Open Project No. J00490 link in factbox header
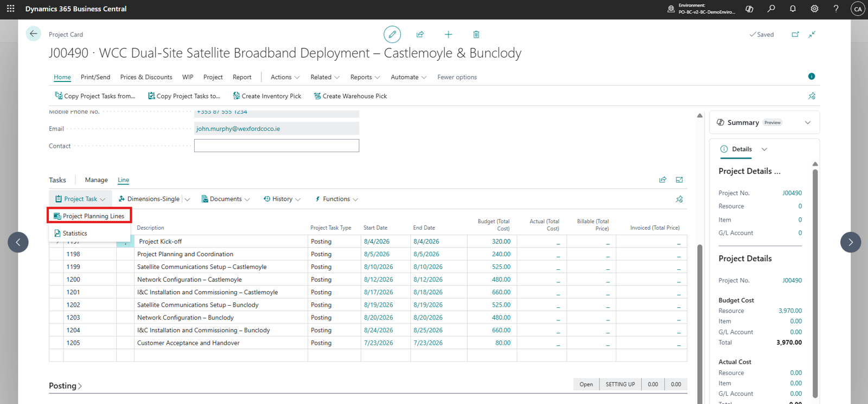868x404 pixels. click(x=792, y=193)
